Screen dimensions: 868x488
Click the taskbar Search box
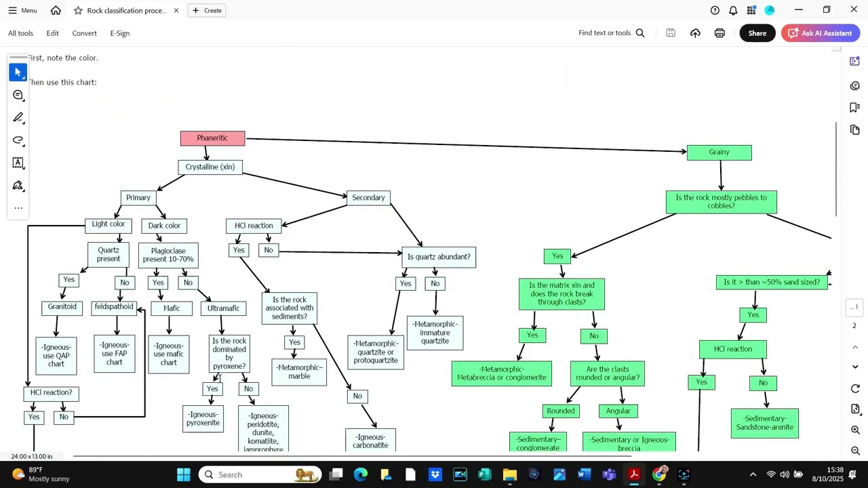pos(261,474)
